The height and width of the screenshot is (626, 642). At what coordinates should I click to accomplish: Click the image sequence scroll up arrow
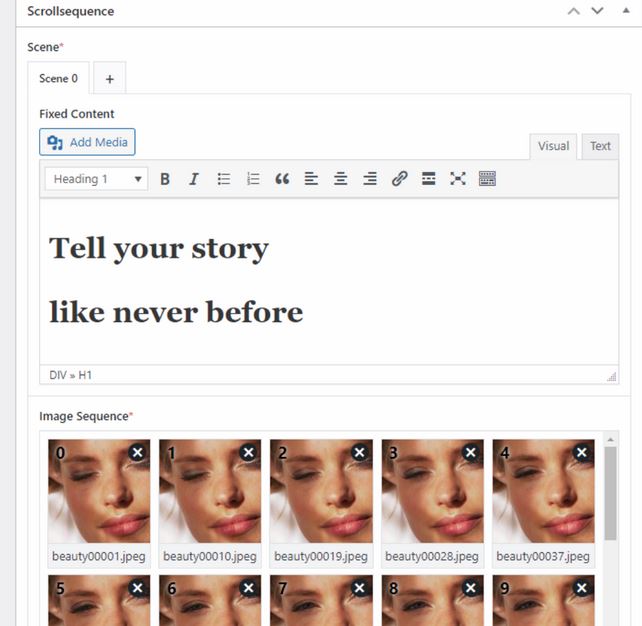(610, 439)
